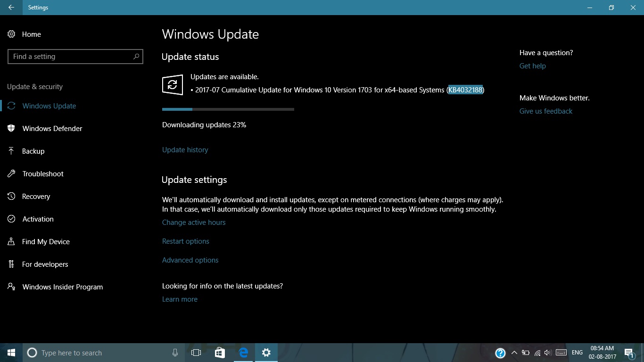Image resolution: width=644 pixels, height=362 pixels.
Task: Expand hidden icons in the system tray
Action: coord(514,353)
